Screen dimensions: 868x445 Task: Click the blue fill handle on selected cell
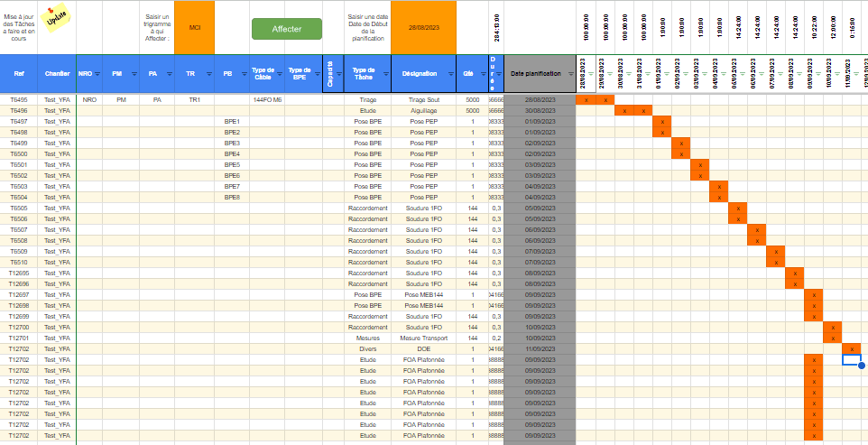coord(862,365)
